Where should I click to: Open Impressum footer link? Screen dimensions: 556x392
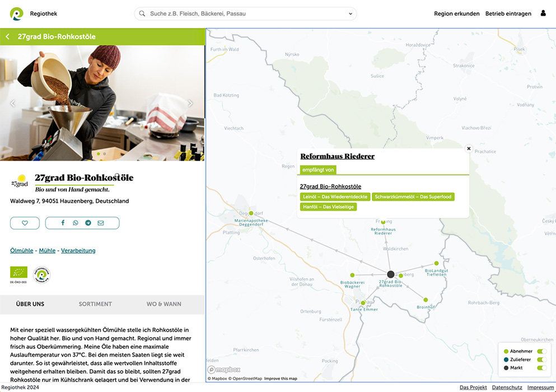(540, 387)
